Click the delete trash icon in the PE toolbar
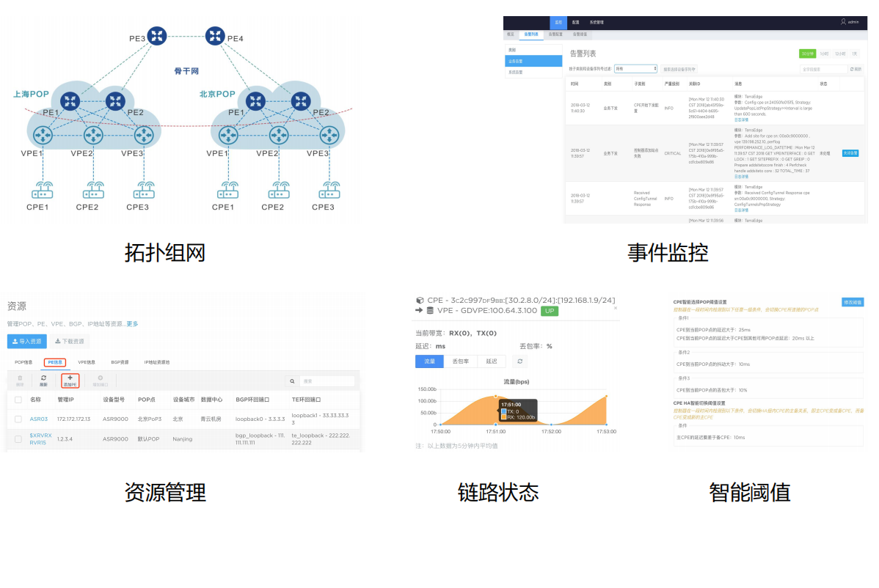This screenshot has width=879, height=588. pyautogui.click(x=19, y=379)
